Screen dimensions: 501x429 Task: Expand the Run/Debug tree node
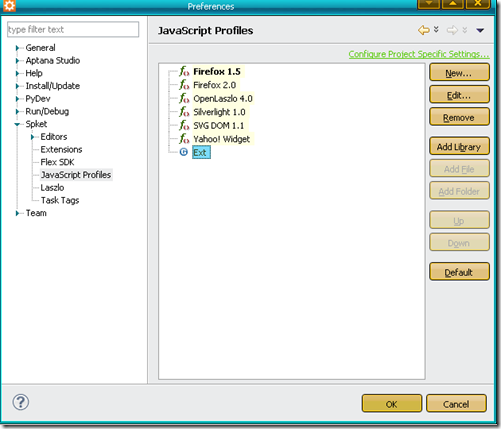17,111
